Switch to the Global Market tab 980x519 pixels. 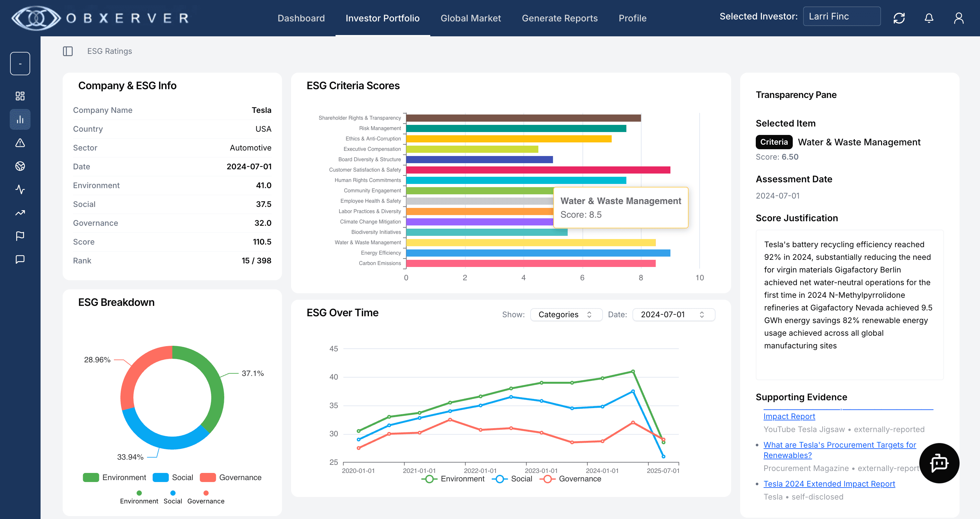(471, 18)
